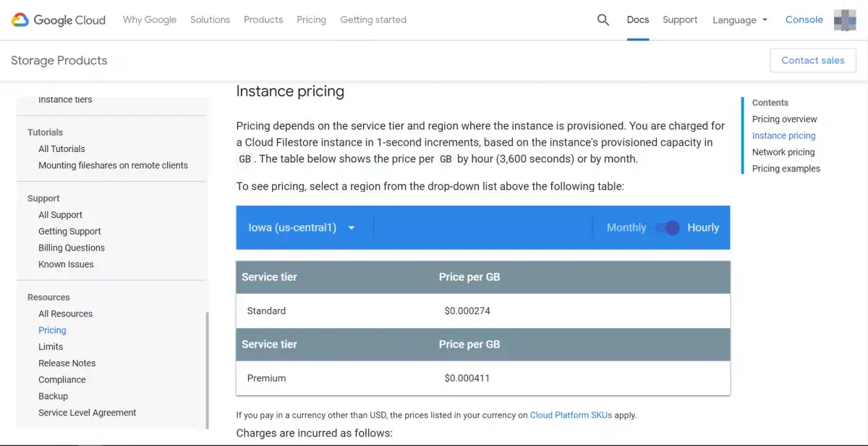Screen dimensions: 868x446
Task: Click the Instance pricing heading
Action: pyautogui.click(x=290, y=92)
